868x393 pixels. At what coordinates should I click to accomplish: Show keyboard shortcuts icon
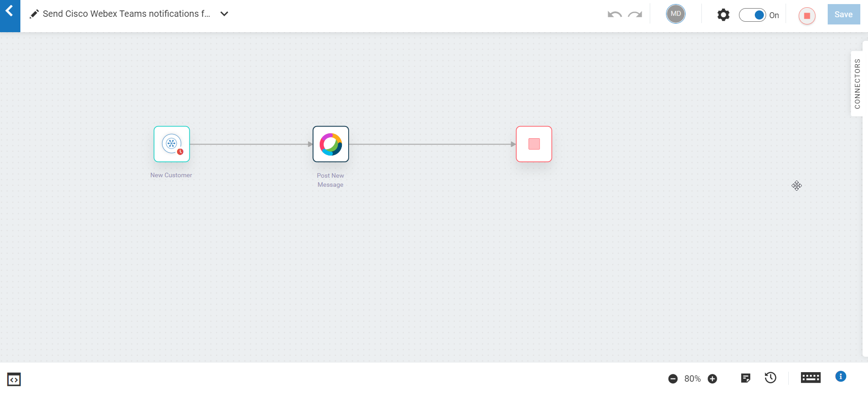(x=810, y=378)
